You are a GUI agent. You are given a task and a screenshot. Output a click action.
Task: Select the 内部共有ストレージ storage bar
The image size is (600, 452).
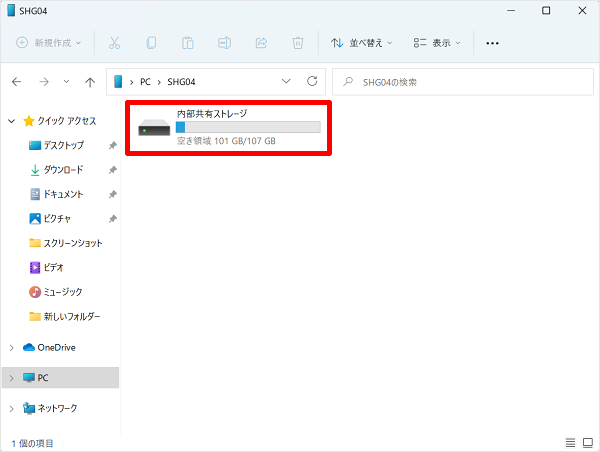248,127
